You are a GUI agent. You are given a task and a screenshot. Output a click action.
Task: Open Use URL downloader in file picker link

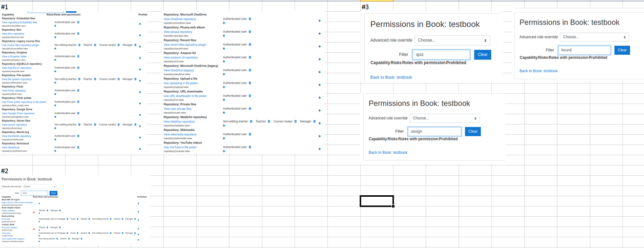tap(185, 96)
